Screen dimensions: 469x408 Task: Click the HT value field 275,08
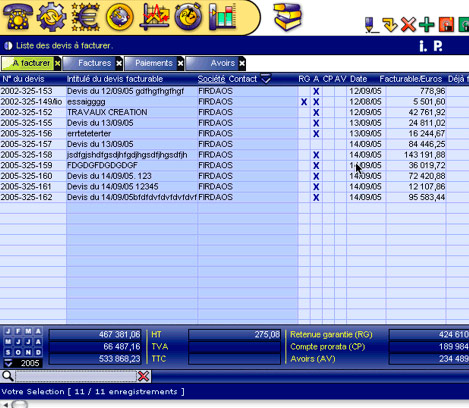pyautogui.click(x=235, y=334)
